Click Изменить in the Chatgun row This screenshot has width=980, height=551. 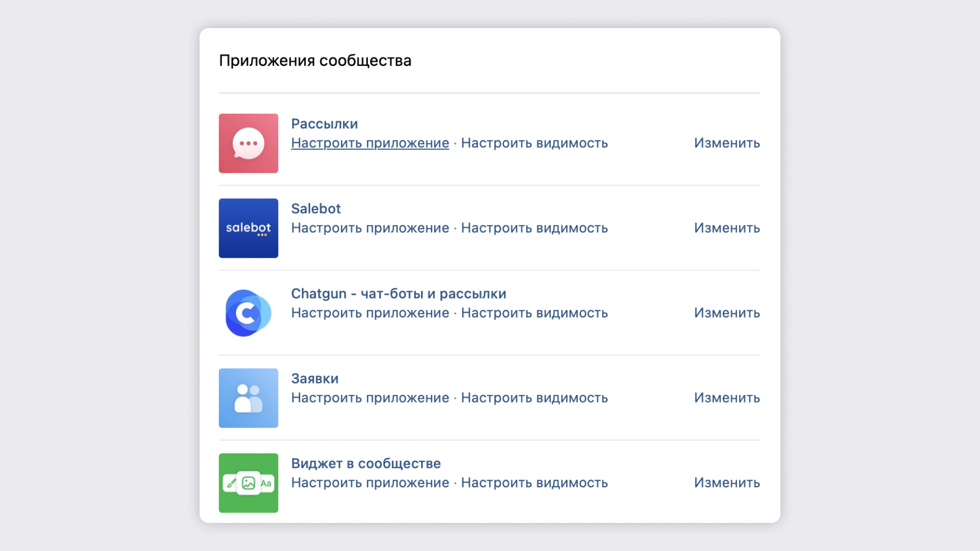727,313
